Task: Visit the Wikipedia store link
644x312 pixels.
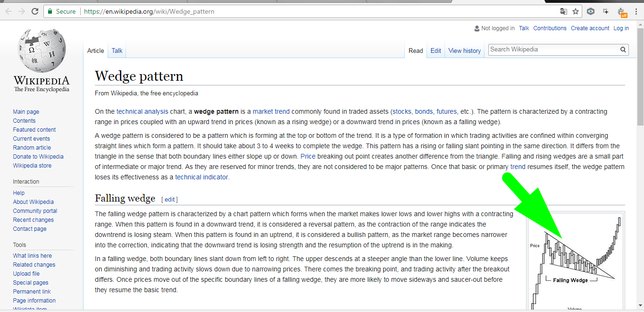Action: pyautogui.click(x=32, y=166)
